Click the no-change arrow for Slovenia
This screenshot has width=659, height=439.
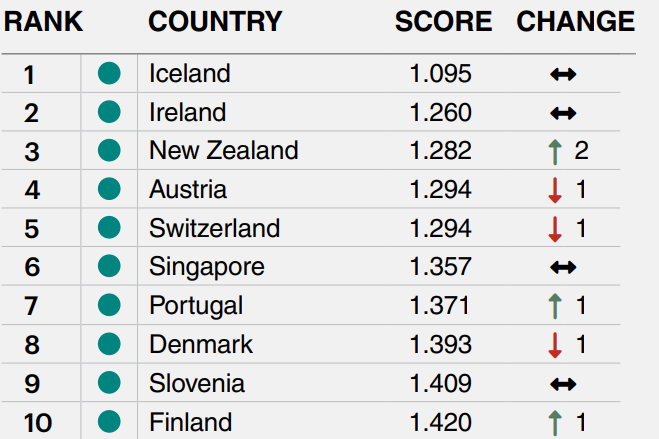point(563,384)
